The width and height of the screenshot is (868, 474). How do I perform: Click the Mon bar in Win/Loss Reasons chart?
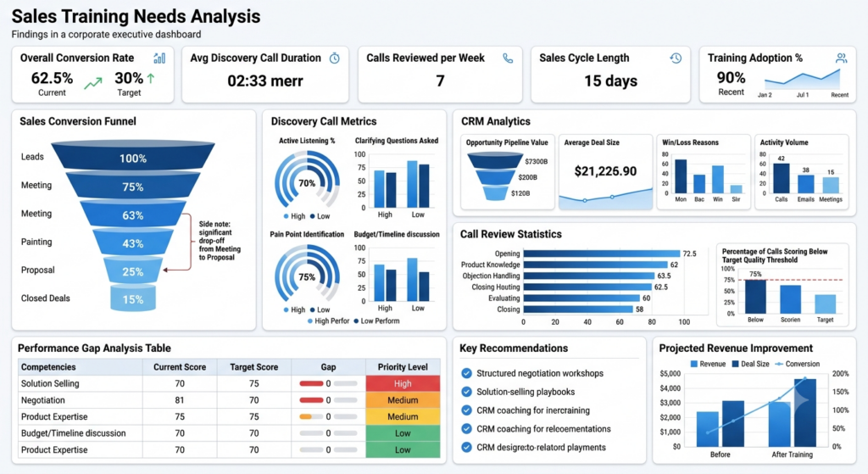[x=681, y=176]
